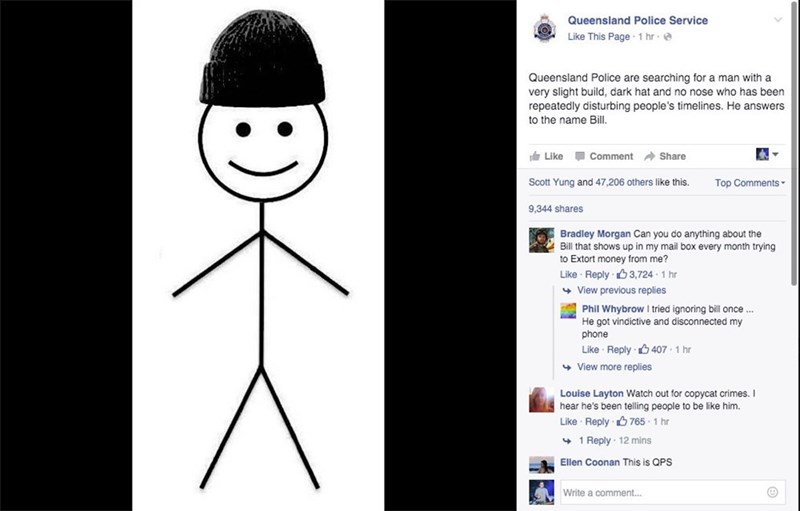800x511 pixels.
Task: Click thumbs-up count 765 on Louise's comment
Action: point(631,422)
